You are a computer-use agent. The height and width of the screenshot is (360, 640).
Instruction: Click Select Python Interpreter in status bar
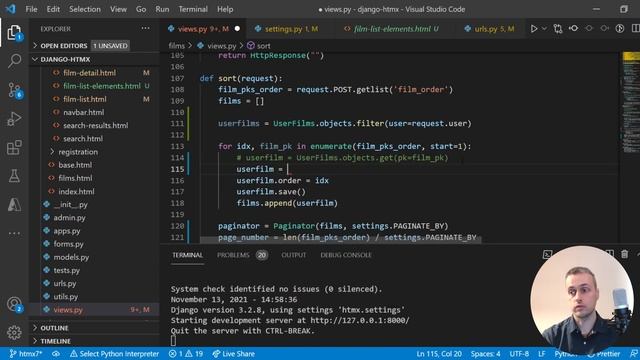[114, 354]
